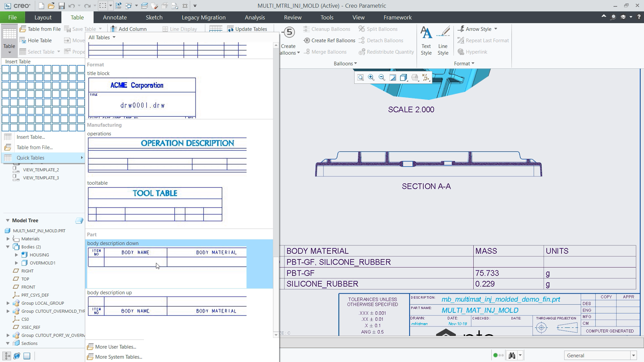Click Table from File in the ribbon
644x362 pixels.
point(40,29)
